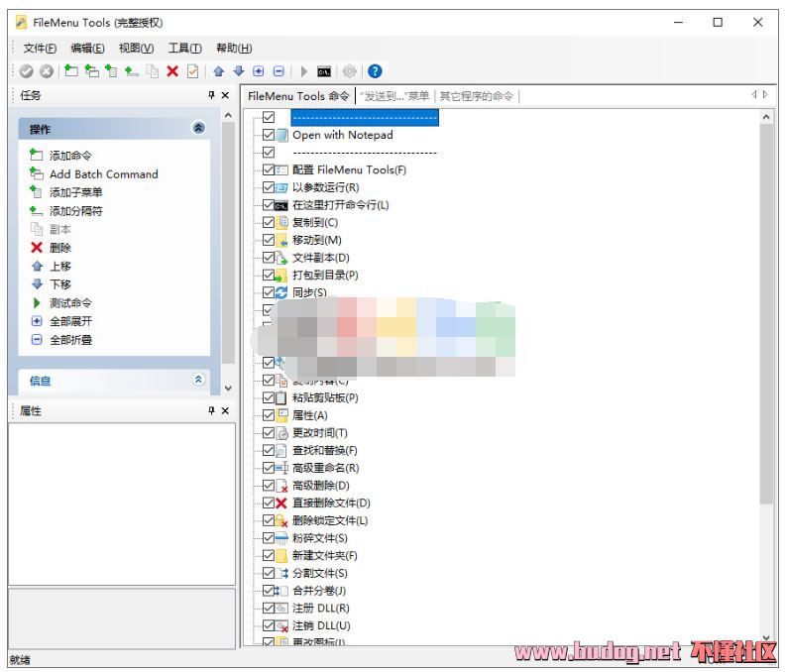Click the add command toolbar icon
786x672 pixels.
(x=71, y=71)
